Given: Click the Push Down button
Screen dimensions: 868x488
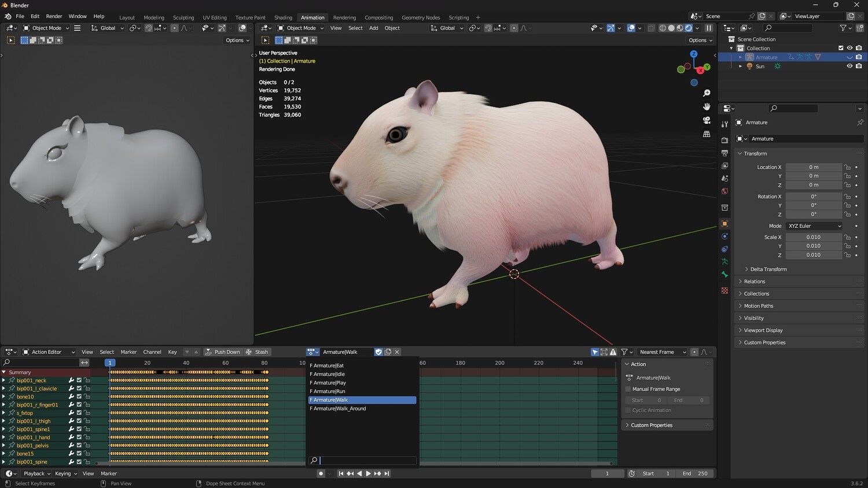Looking at the screenshot, I should click(x=222, y=352).
